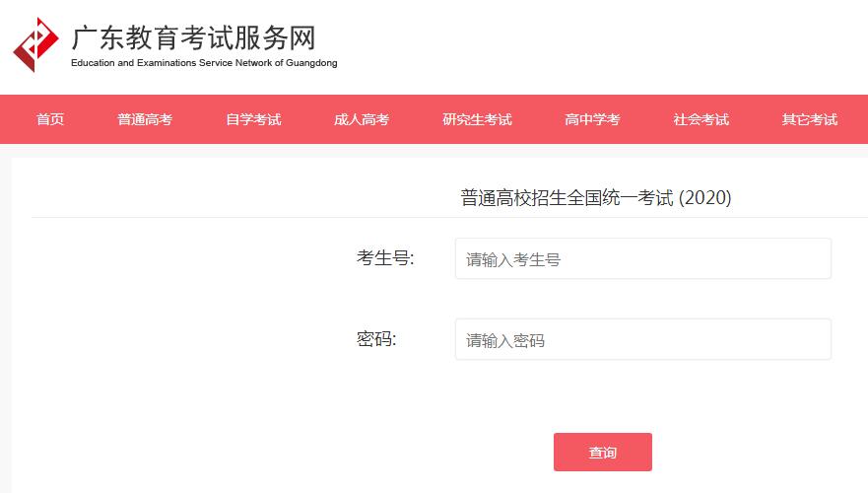Screen dimensions: 868x493
Task: Select 成人高考 in the navigation bar
Action: coord(362,119)
